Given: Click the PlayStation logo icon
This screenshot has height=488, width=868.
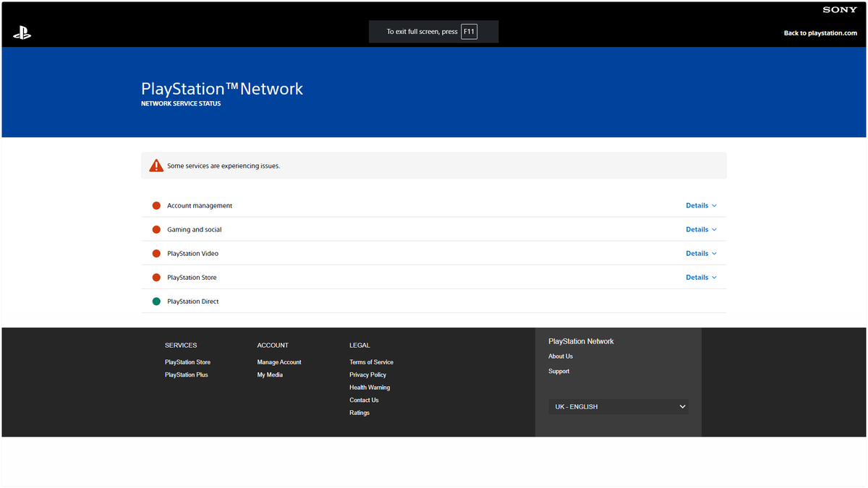Looking at the screenshot, I should click(22, 33).
